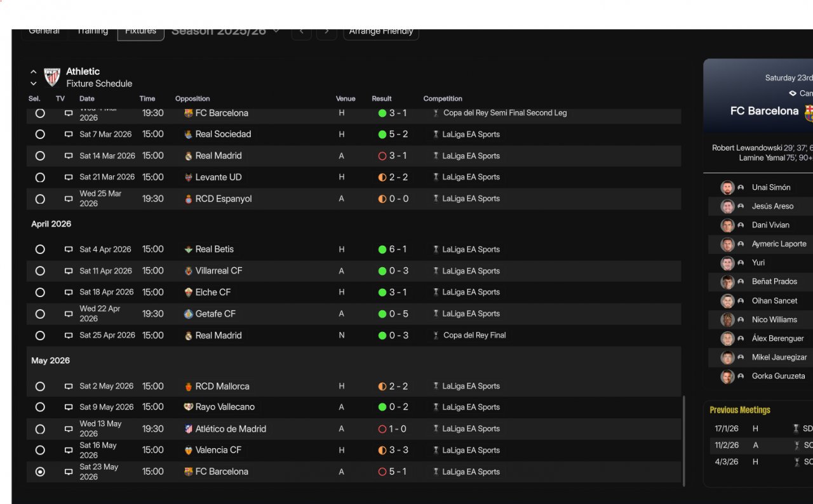Select the Atlético de Madrid fixture radio button
This screenshot has width=813, height=504.
[x=40, y=429]
